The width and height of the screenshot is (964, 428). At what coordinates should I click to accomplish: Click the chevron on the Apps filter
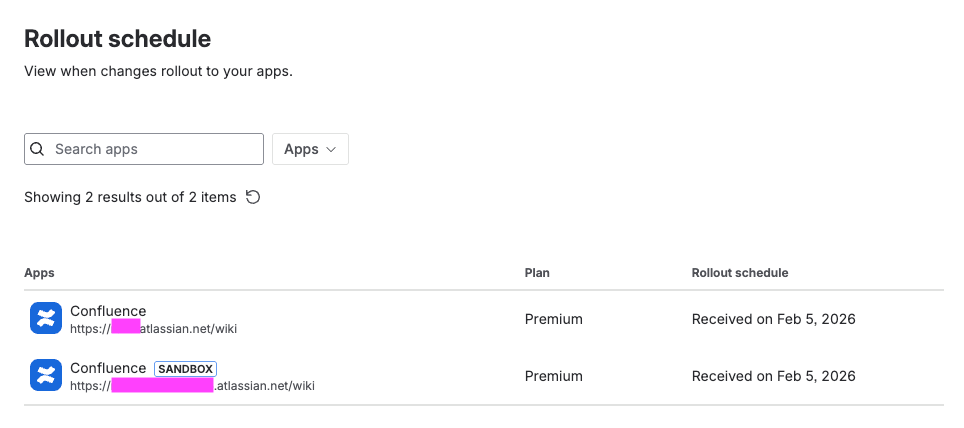click(x=331, y=149)
